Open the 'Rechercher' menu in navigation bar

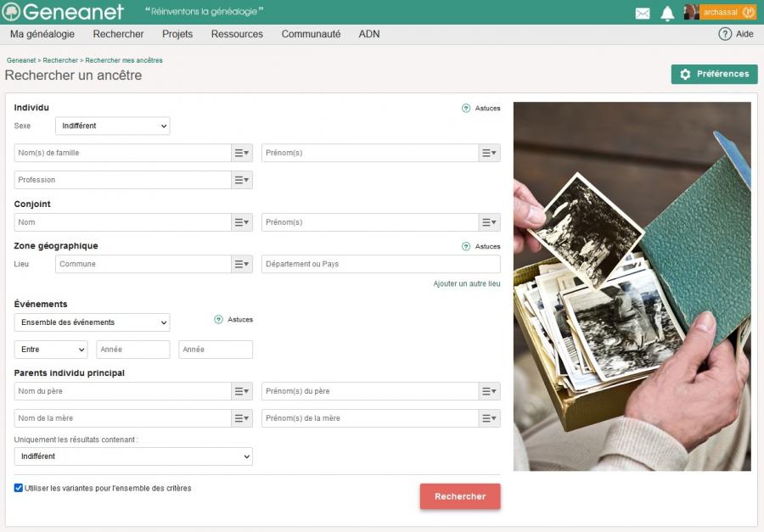(118, 34)
